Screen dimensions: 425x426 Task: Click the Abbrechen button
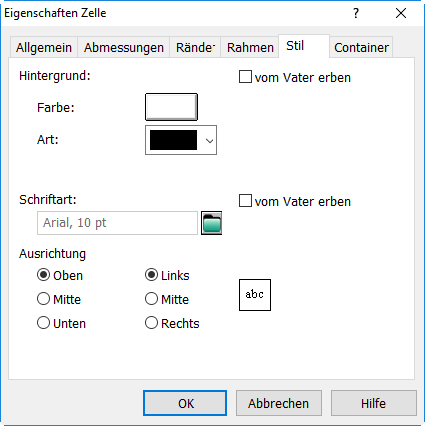pos(279,403)
